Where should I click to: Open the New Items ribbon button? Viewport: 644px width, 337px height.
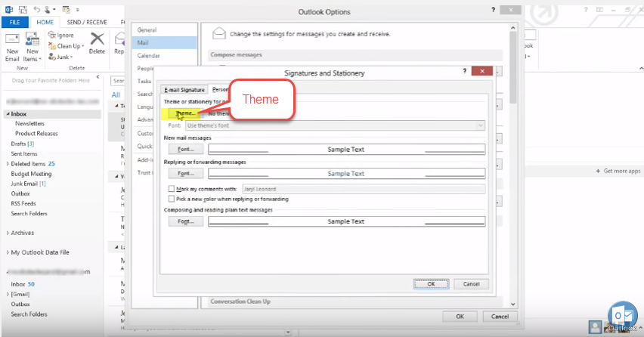32,47
